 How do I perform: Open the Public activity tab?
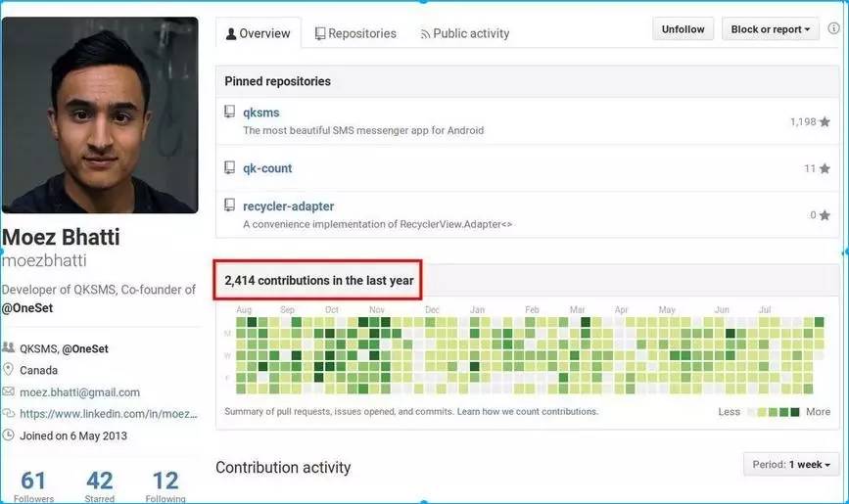465,33
